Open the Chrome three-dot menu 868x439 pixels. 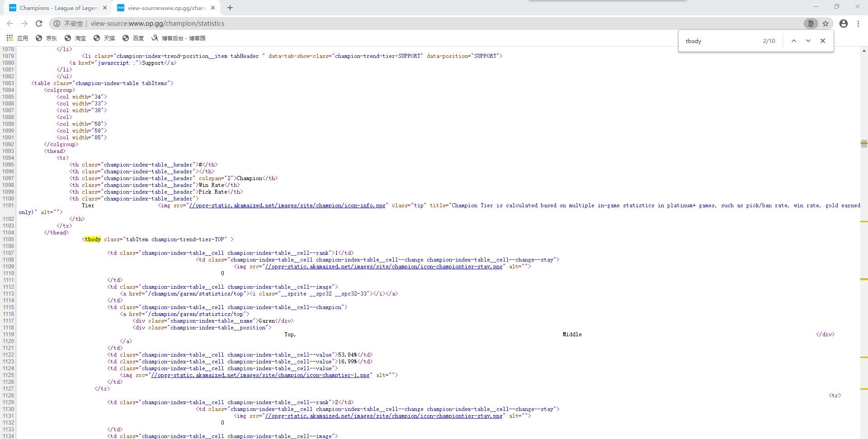click(x=858, y=24)
